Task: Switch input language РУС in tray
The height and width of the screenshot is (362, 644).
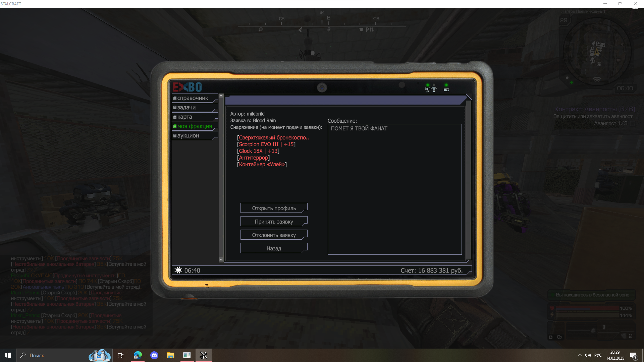Action: click(x=598, y=355)
